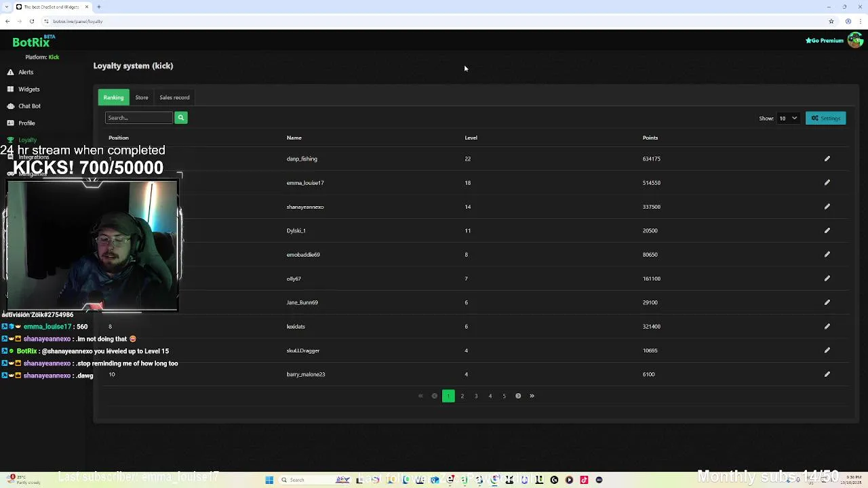Open the Show entries count dropdown
This screenshot has width=868, height=488.
pyautogui.click(x=788, y=118)
